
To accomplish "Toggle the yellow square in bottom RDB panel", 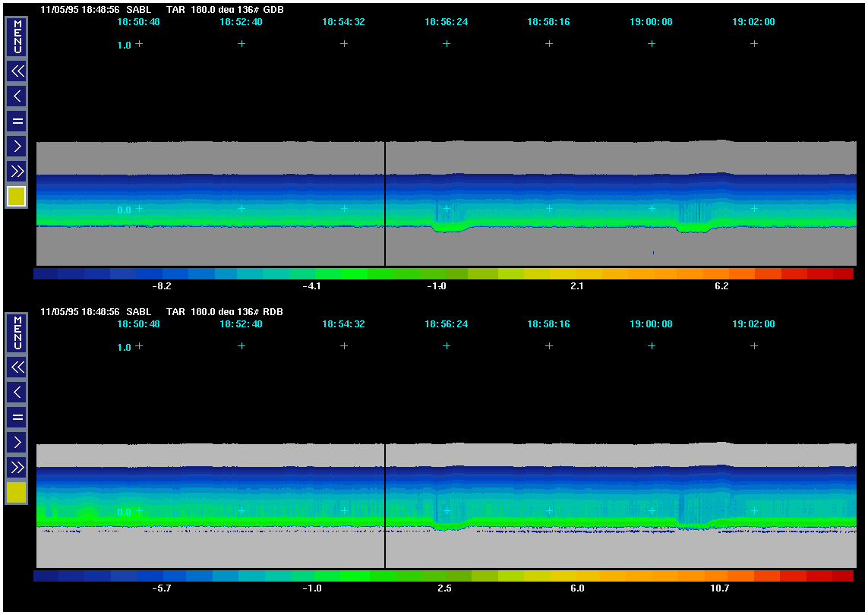I will coord(17,493).
